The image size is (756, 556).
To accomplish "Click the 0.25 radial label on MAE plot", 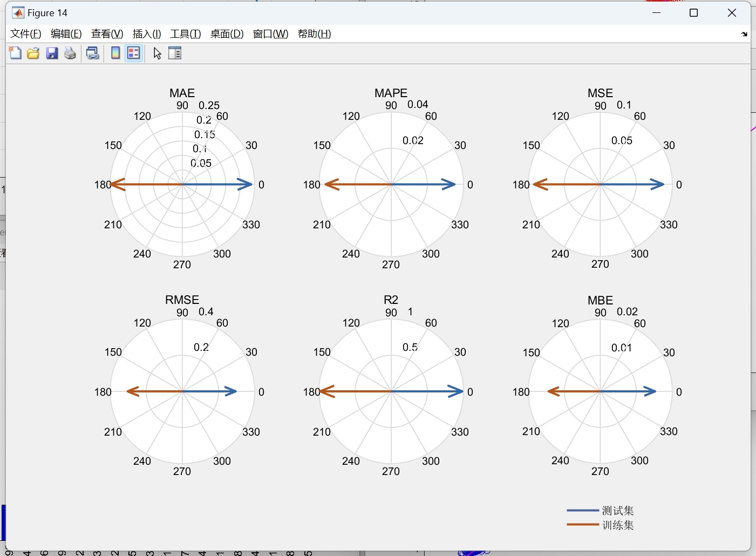I will 209,105.
